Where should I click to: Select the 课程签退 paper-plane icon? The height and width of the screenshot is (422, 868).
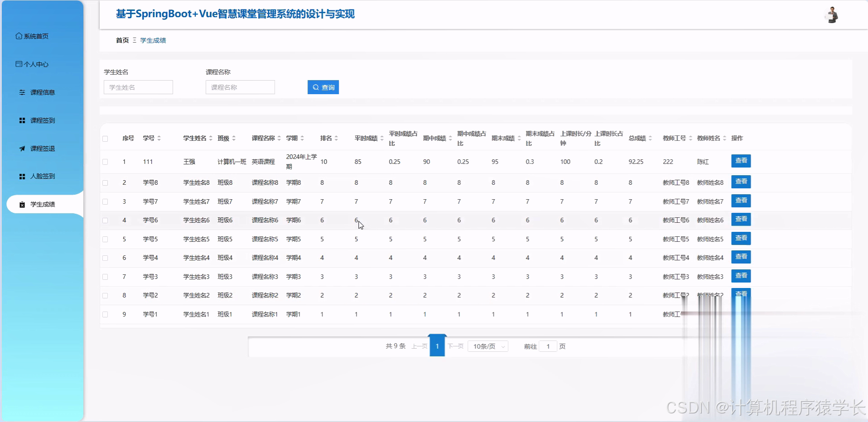tap(22, 148)
